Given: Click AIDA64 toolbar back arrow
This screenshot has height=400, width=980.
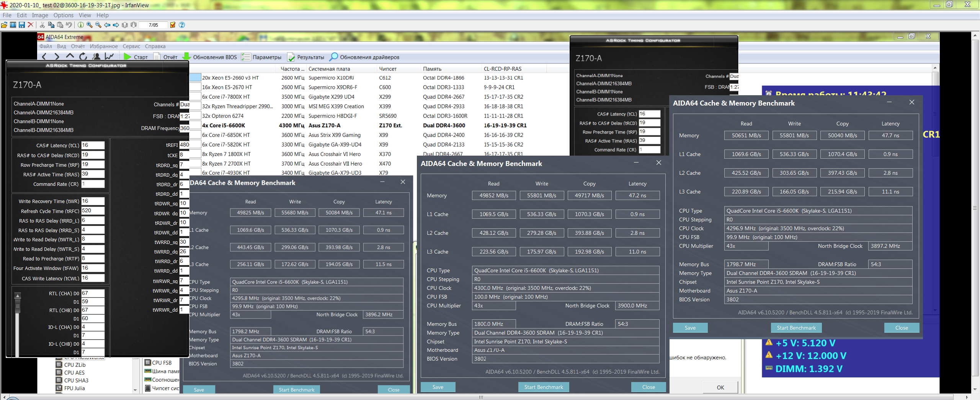Looking at the screenshot, I should point(44,56).
